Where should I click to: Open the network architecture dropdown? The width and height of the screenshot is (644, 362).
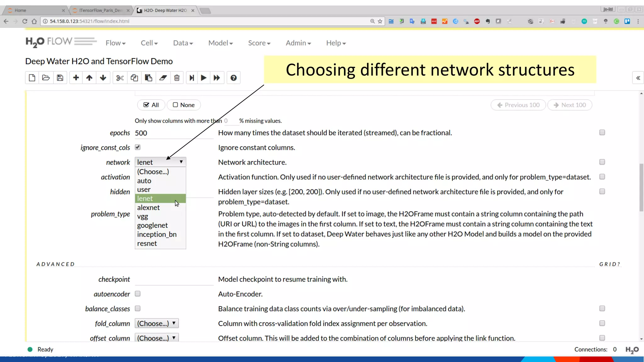click(160, 162)
